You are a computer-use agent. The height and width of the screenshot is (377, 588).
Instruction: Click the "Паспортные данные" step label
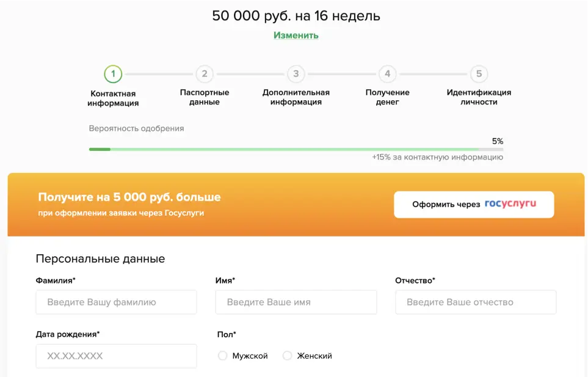[204, 98]
